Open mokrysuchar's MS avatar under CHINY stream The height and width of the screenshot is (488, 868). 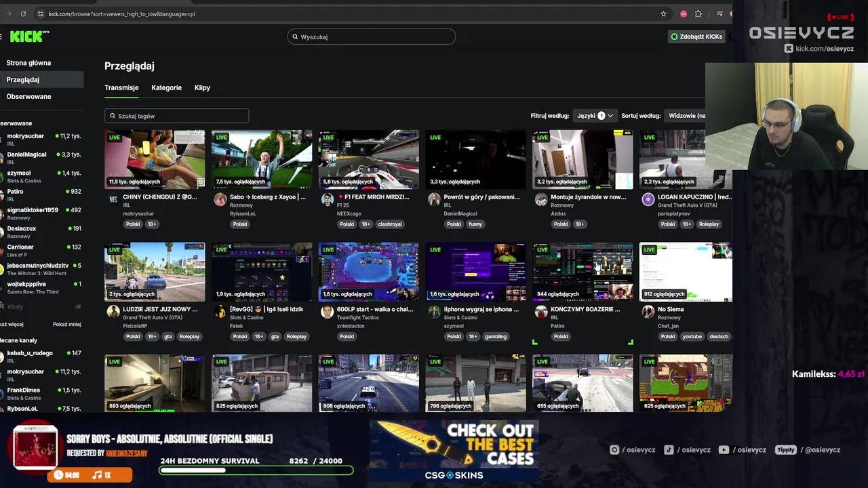[x=113, y=199]
